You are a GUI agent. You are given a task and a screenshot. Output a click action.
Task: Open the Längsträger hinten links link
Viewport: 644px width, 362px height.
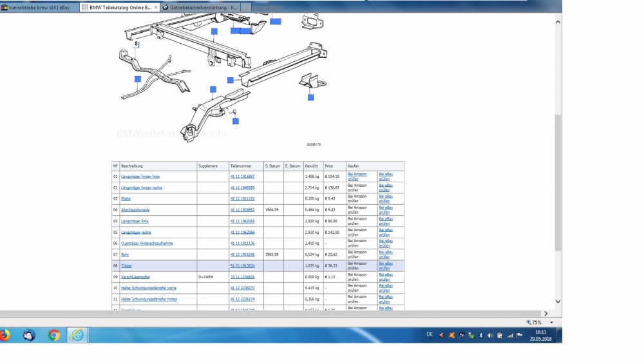click(x=140, y=176)
